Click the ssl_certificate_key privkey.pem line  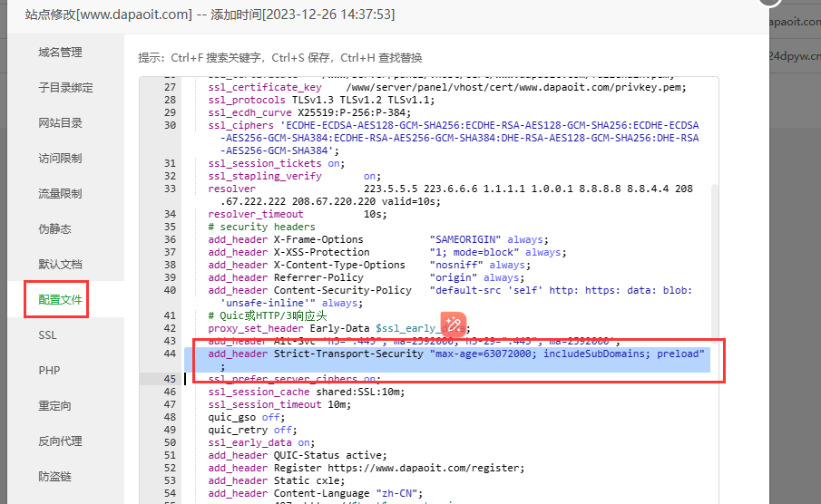tap(447, 87)
